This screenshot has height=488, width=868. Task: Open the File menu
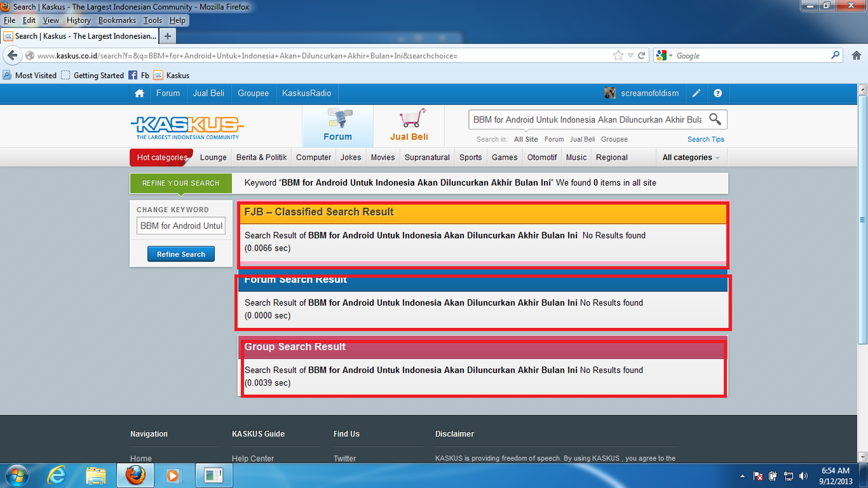[x=9, y=20]
